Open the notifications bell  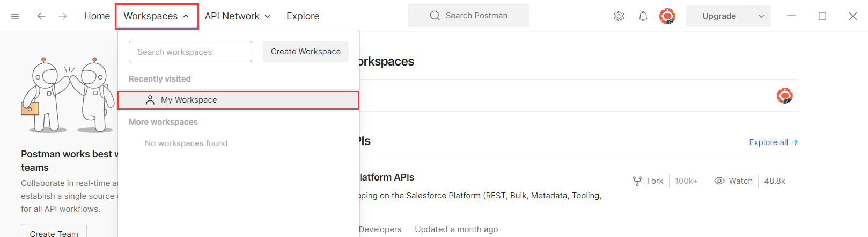pyautogui.click(x=643, y=16)
